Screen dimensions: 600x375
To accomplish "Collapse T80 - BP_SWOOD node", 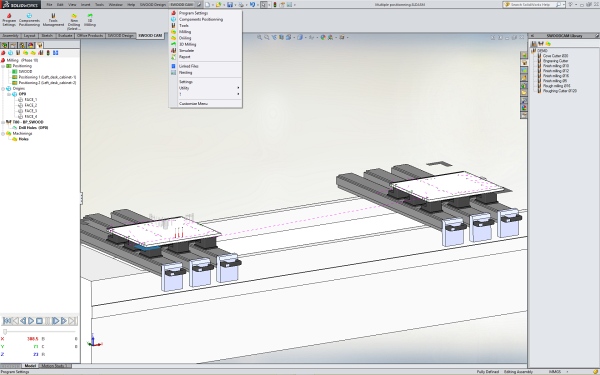I will 3,122.
